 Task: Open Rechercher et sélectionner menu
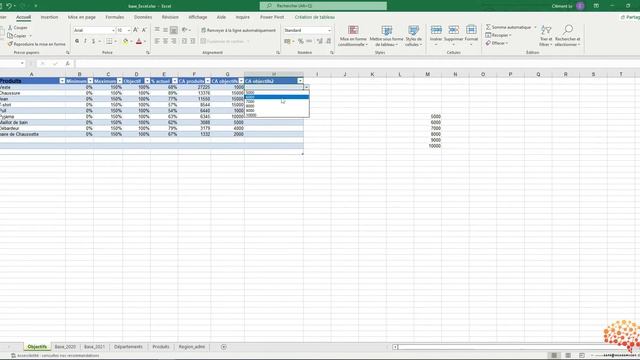coord(568,36)
